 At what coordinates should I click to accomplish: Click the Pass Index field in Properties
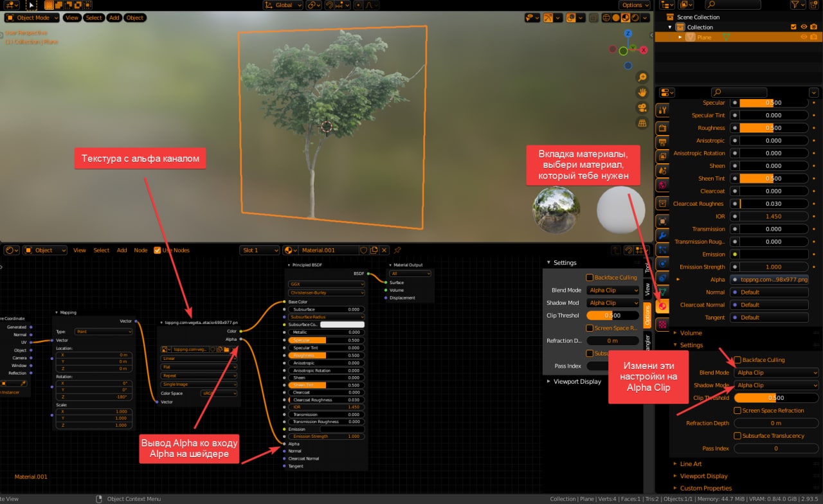(x=776, y=449)
